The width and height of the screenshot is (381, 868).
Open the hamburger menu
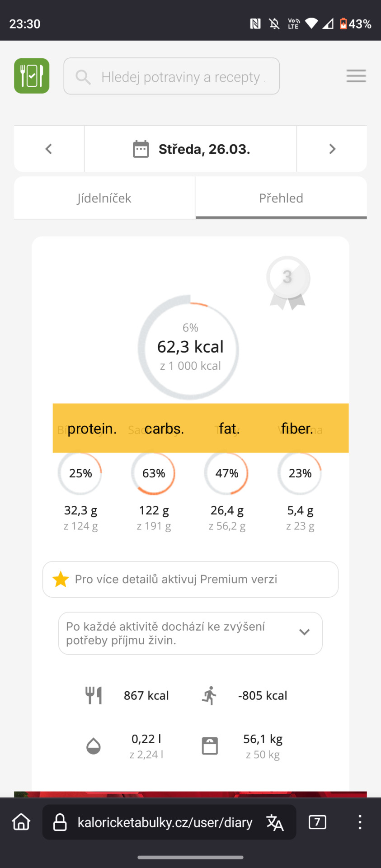tap(356, 76)
